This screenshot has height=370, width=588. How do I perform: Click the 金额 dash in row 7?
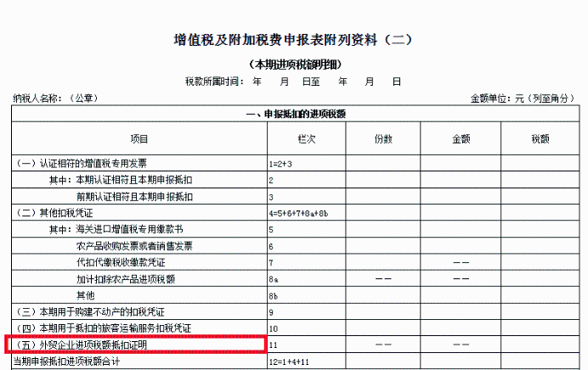click(461, 262)
